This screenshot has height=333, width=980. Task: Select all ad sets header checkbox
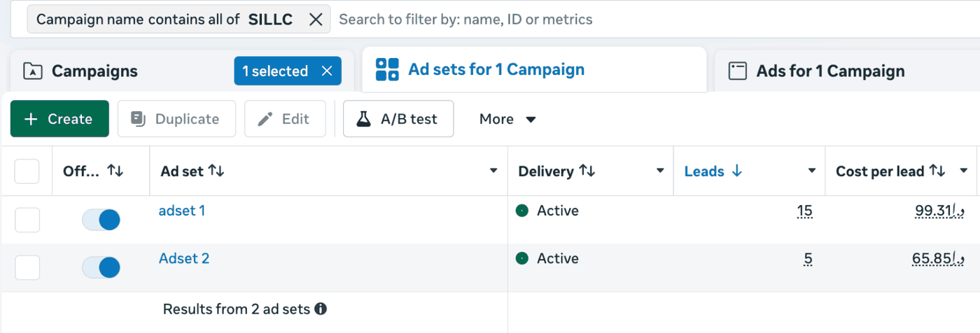[x=27, y=171]
